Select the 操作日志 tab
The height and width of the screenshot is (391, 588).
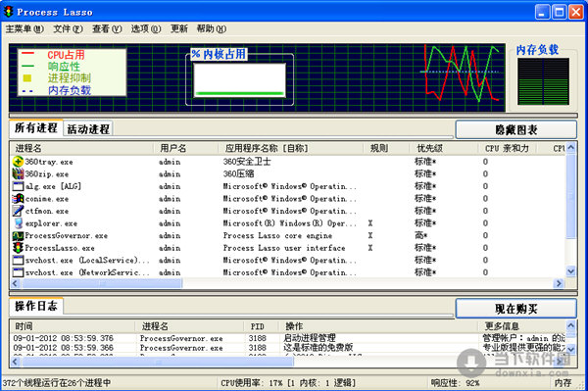pyautogui.click(x=36, y=306)
